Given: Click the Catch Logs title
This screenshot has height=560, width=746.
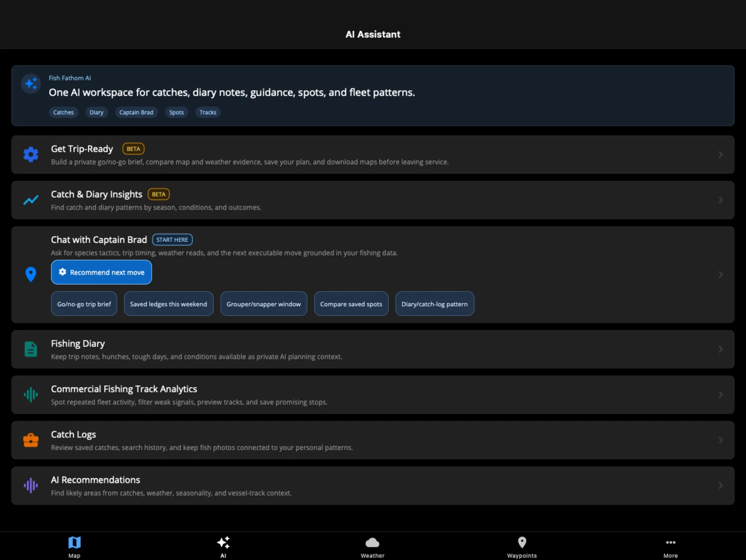Looking at the screenshot, I should [x=73, y=434].
